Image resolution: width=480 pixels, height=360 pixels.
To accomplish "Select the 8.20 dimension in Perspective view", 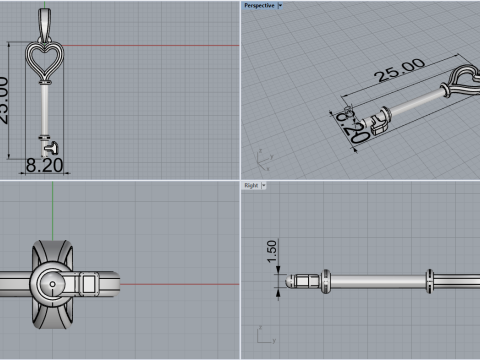I will 353,127.
